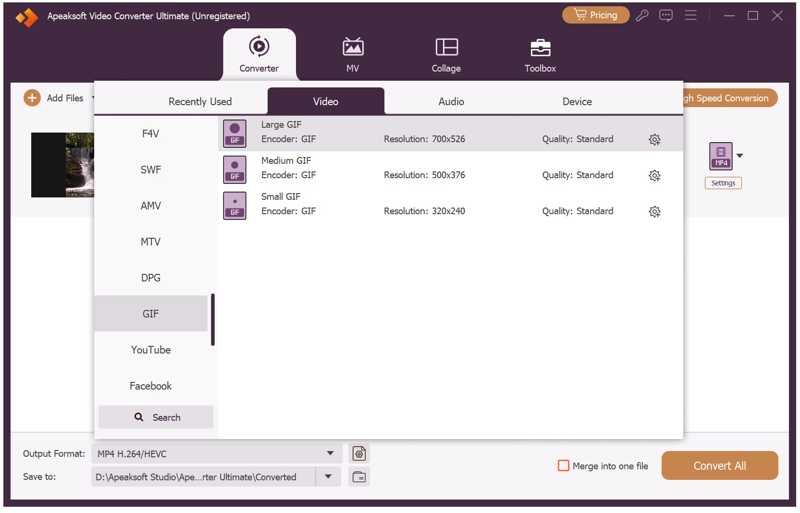The image size is (800, 513).
Task: Switch to the MV module
Action: pyautogui.click(x=352, y=48)
